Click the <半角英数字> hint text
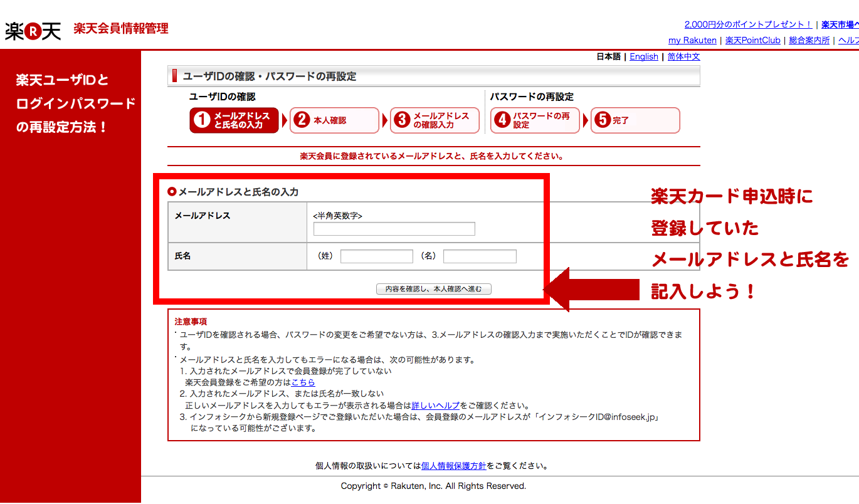The height and width of the screenshot is (504, 859). [337, 215]
